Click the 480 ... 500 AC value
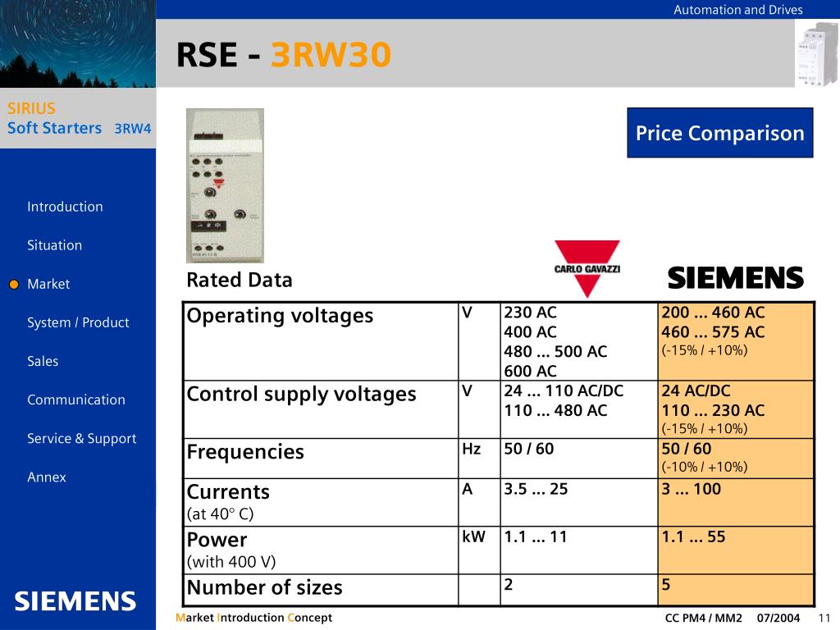The height and width of the screenshot is (630, 840). click(555, 351)
